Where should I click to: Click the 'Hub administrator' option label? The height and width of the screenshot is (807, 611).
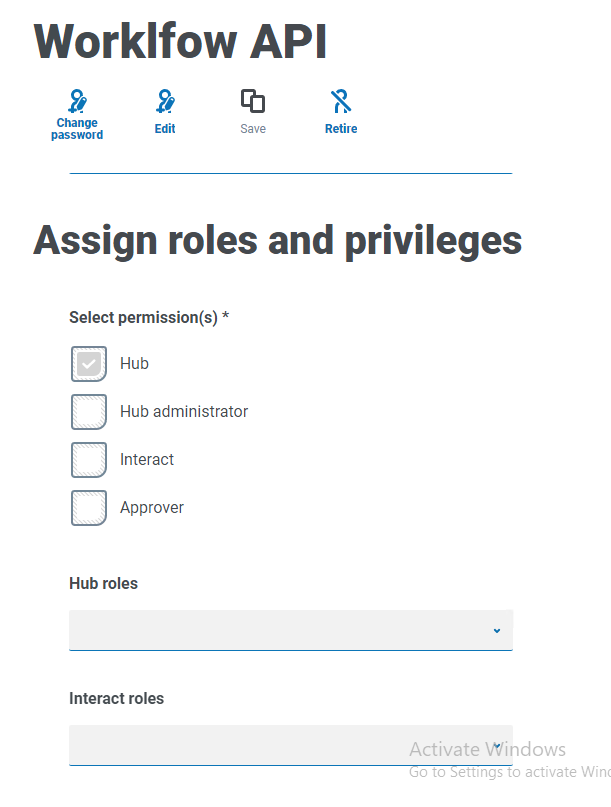tap(184, 412)
